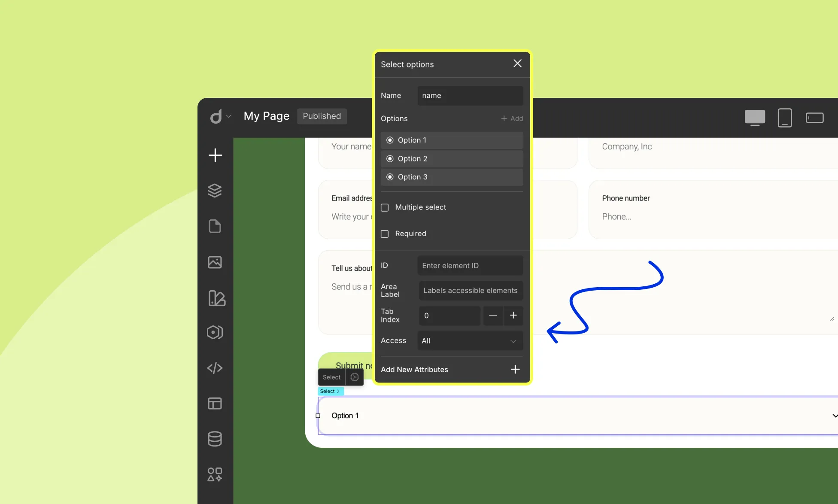Screen dimensions: 838x504
Task: Click the Select options panel title
Action: 407,64
